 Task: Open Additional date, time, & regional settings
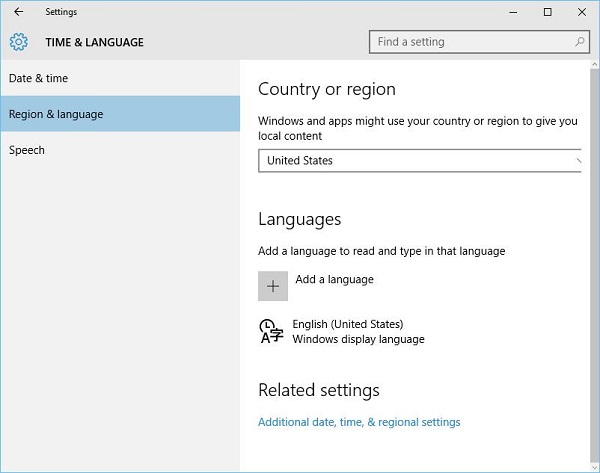tap(359, 422)
